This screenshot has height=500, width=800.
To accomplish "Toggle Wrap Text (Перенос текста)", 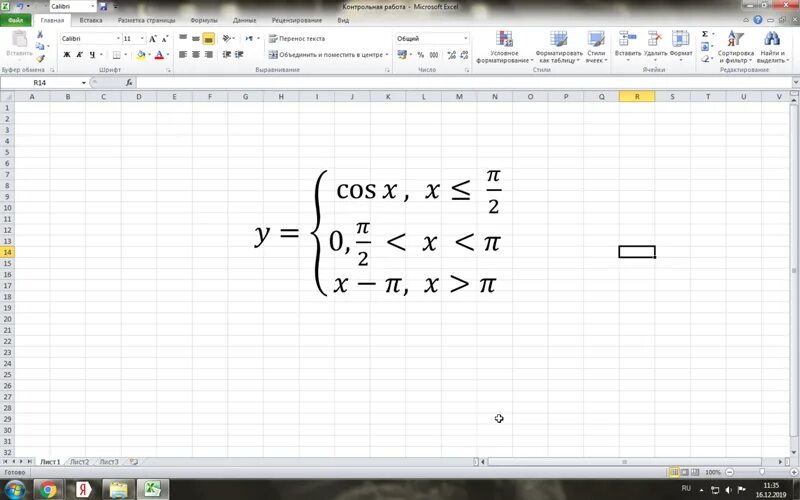I will [297, 39].
